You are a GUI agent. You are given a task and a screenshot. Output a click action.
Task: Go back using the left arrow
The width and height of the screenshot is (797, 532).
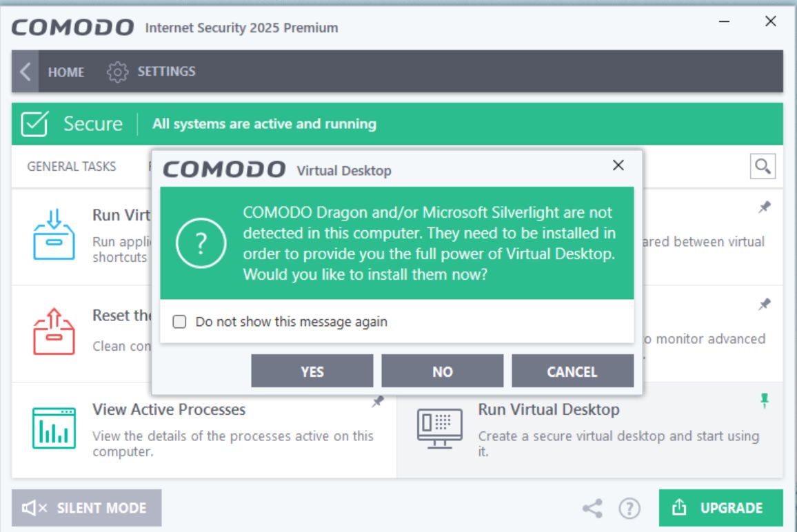25,71
